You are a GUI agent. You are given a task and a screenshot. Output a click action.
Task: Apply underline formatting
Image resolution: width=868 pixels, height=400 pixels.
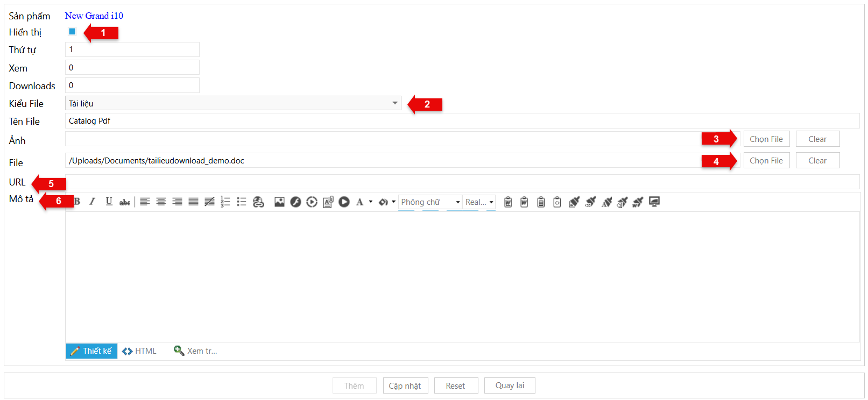pyautogui.click(x=109, y=202)
